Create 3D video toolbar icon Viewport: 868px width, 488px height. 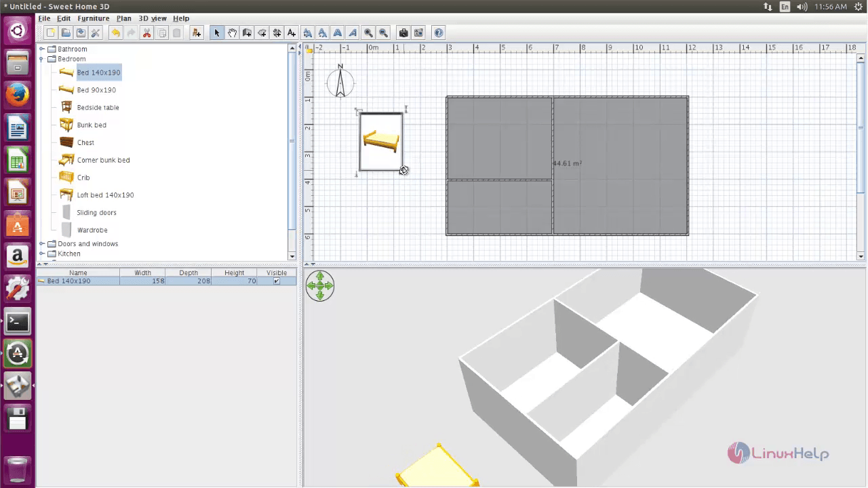(x=418, y=33)
